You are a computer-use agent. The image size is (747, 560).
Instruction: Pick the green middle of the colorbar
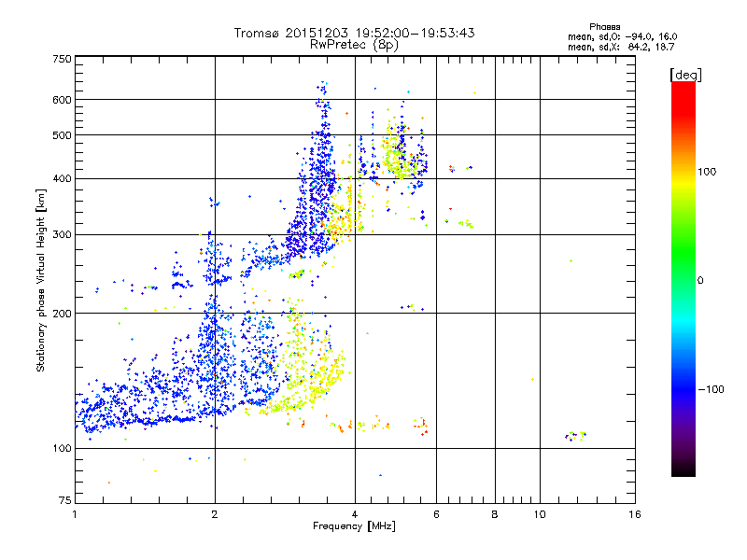point(684,252)
